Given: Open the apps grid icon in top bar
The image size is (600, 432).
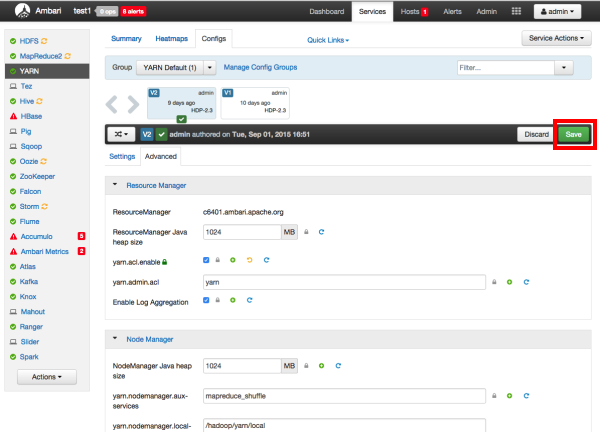Looking at the screenshot, I should [516, 11].
